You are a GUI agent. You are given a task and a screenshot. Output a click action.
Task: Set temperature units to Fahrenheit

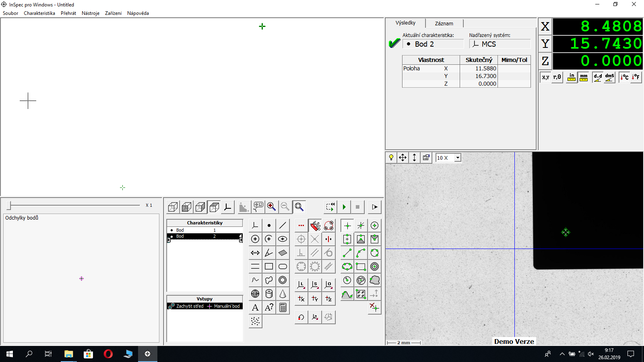click(x=636, y=77)
